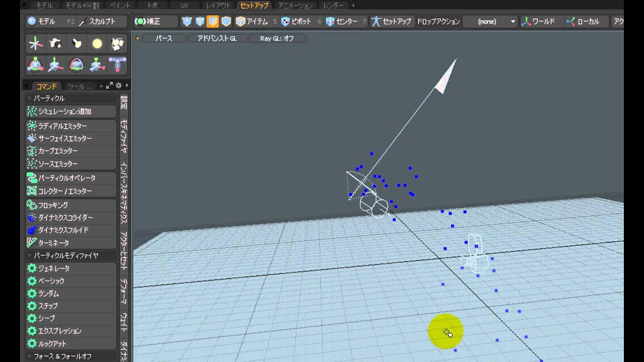Image resolution: width=644 pixels, height=362 pixels.
Task: Switch to edges selection mode cube
Action: [200, 22]
